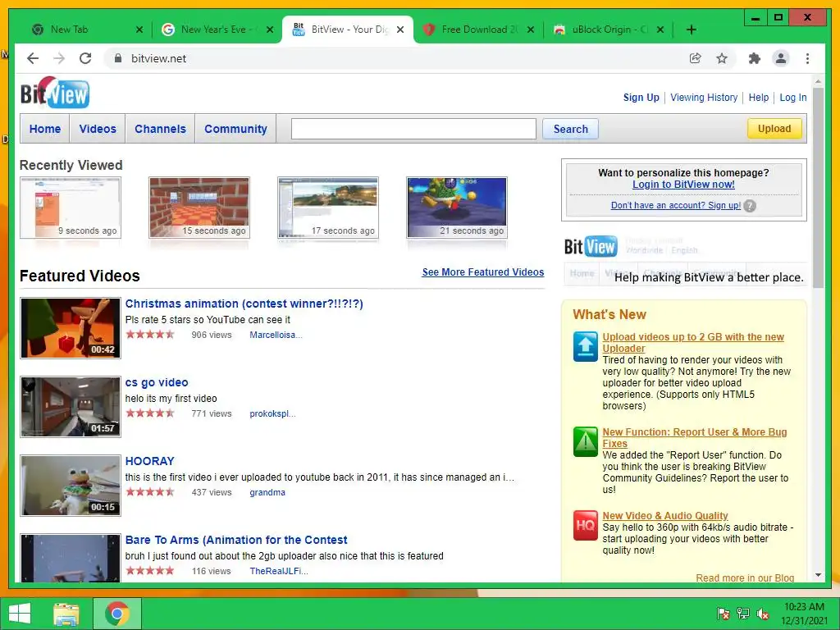Click the BitView logo at top left
Image resolution: width=840 pixels, height=630 pixels.
click(55, 92)
